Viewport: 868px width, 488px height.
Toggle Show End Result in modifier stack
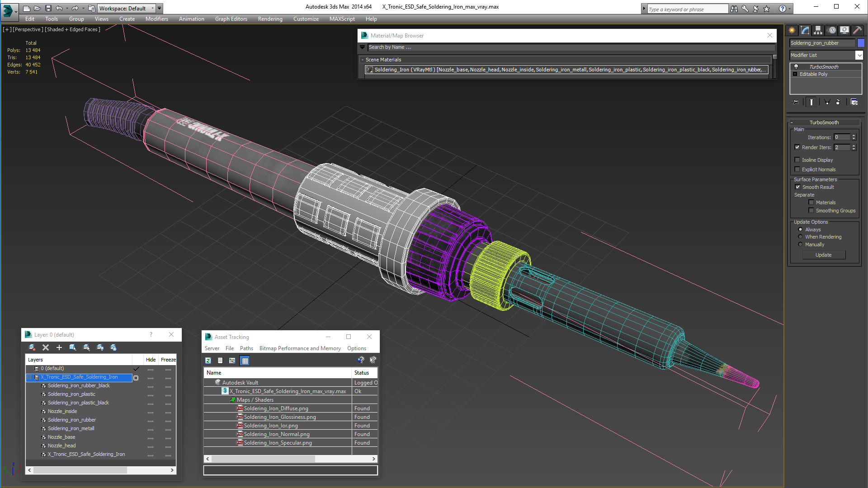tap(811, 102)
